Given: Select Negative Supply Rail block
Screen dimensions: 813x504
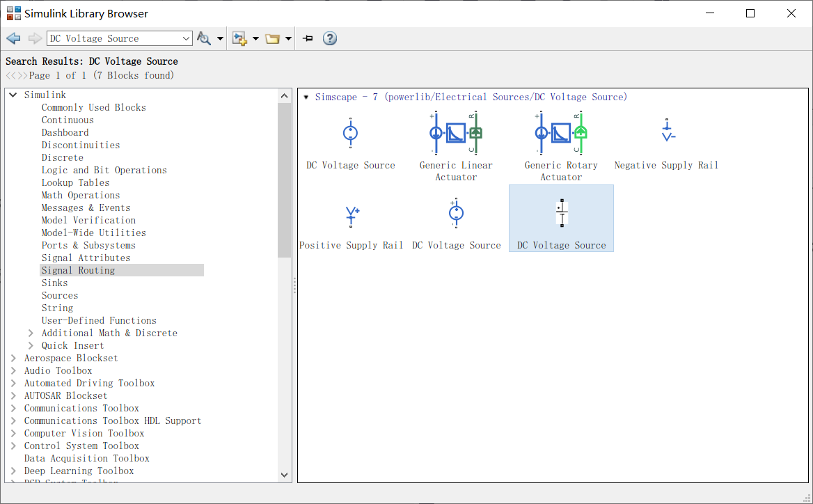Looking at the screenshot, I should [x=667, y=131].
